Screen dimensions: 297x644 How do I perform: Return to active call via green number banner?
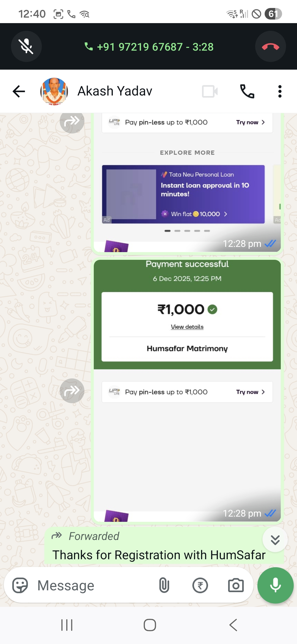148,47
